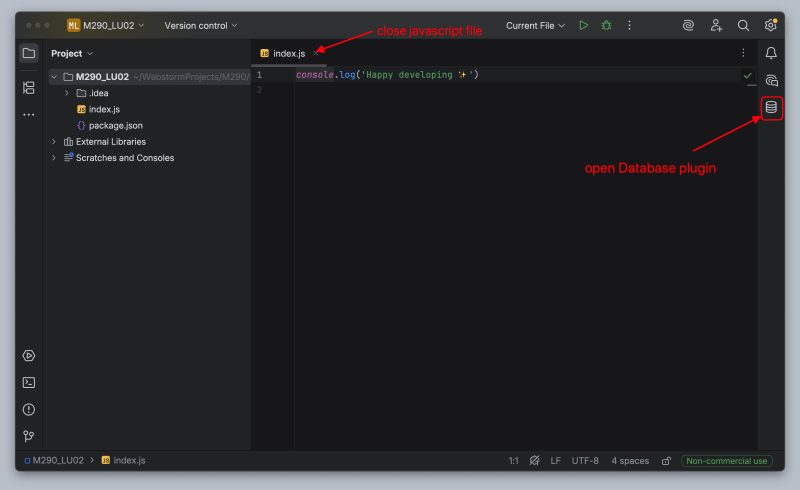Open the AI Chat tool window
Image resolution: width=800 pixels, height=490 pixels.
771,80
